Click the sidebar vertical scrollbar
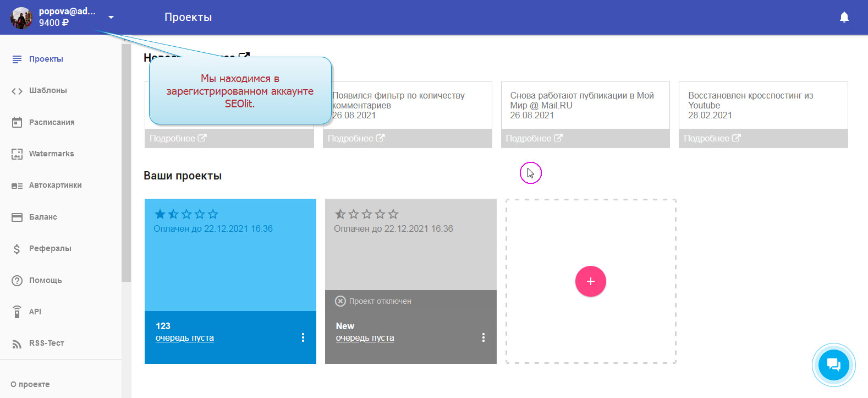This screenshot has height=398, width=868. (126, 165)
